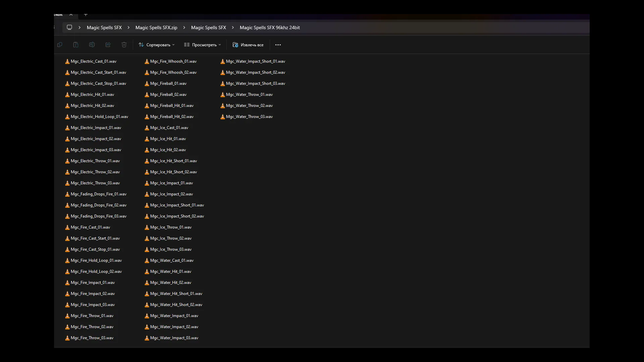The width and height of the screenshot is (644, 362).
Task: Click the VLC icon of Mgc_Fireball_01.wav
Action: click(147, 83)
